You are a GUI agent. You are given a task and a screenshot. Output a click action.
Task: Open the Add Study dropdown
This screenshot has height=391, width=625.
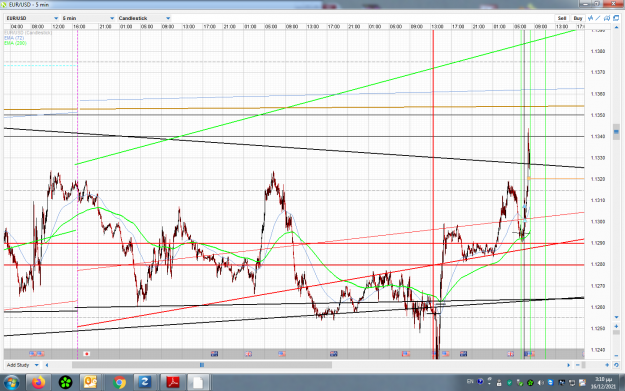pyautogui.click(x=23, y=365)
